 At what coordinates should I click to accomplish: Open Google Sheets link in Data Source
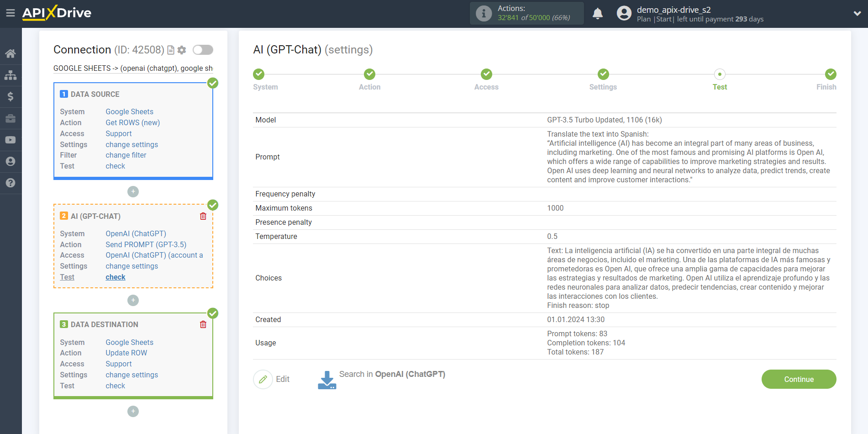[x=129, y=111]
